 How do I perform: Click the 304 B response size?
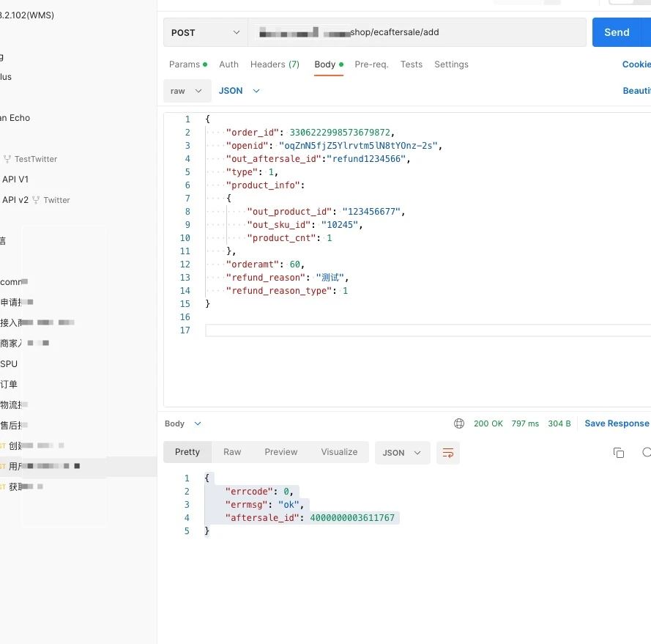click(x=559, y=423)
